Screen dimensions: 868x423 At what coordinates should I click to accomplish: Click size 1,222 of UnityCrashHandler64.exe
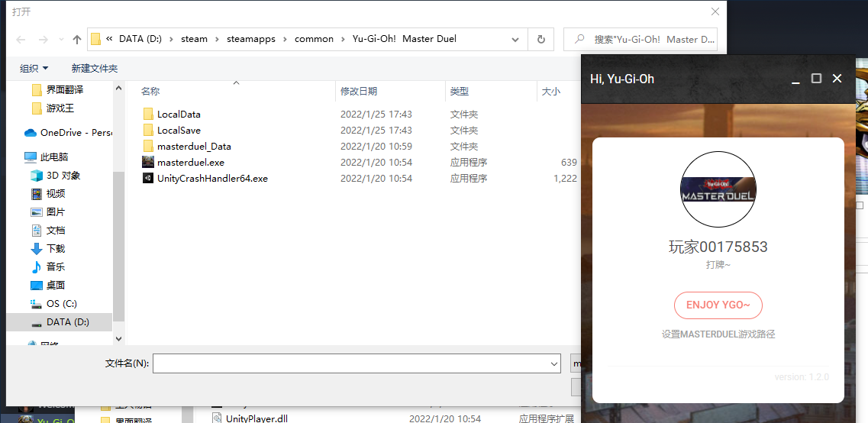pos(565,178)
